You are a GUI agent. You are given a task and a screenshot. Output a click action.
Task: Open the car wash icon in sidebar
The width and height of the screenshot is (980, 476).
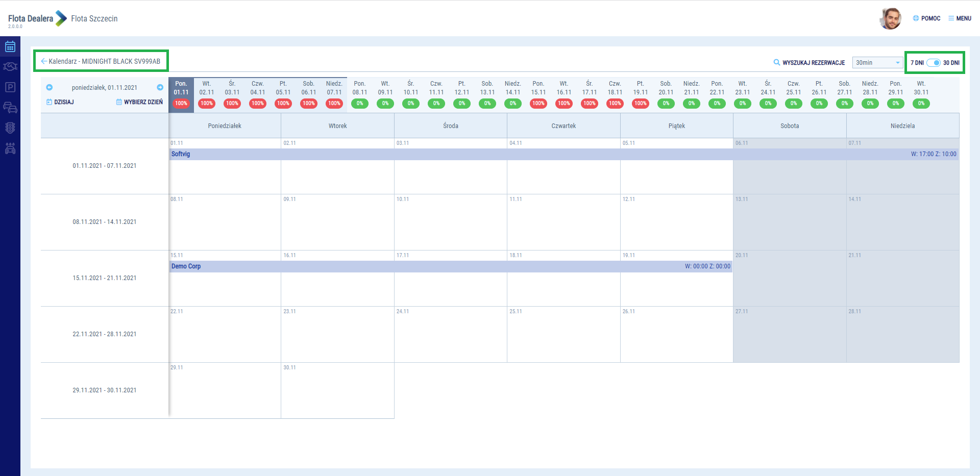click(10, 148)
